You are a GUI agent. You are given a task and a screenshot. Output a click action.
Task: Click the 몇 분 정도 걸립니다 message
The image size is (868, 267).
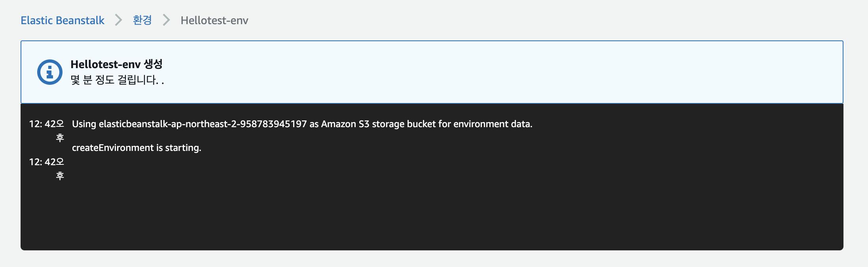(117, 80)
